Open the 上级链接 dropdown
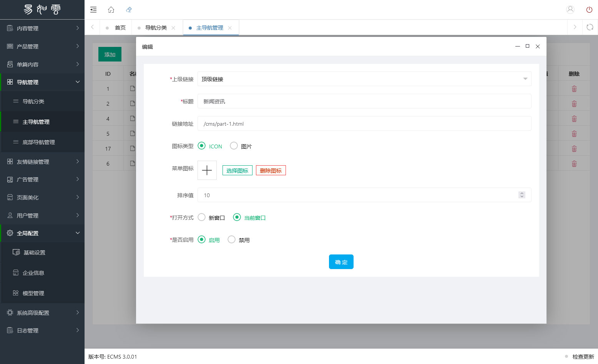This screenshot has width=598, height=364. click(x=364, y=79)
